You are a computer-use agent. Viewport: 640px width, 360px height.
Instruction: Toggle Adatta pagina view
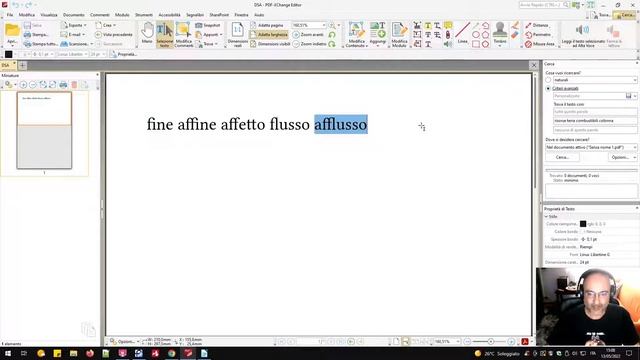click(267, 25)
